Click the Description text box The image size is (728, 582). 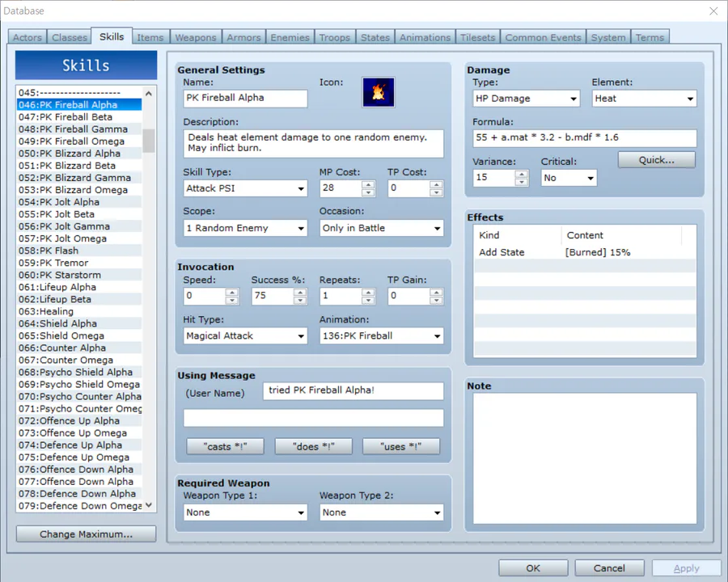[x=313, y=143]
